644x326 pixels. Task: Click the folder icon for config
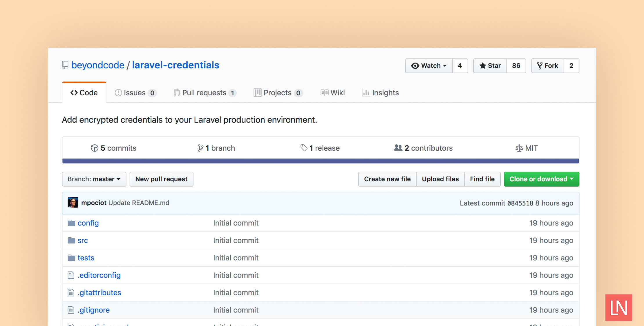point(71,223)
